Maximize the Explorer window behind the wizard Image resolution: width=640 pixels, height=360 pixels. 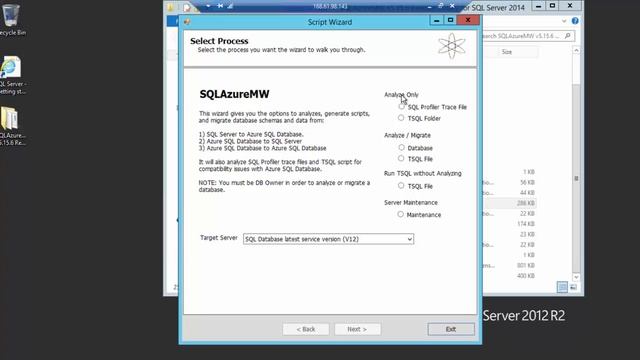pos(553,6)
